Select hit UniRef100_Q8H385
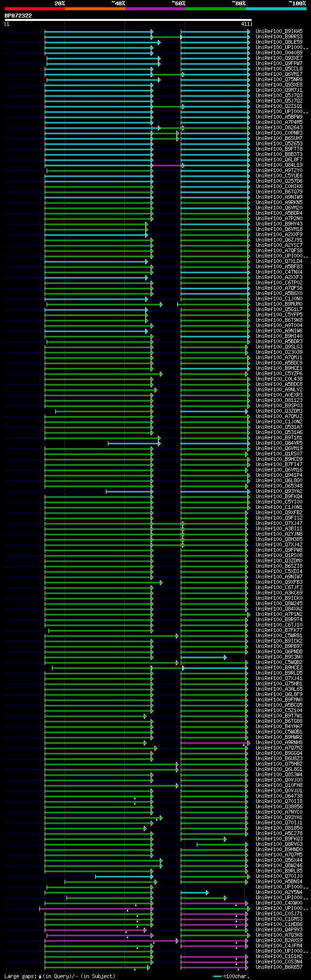The height and width of the screenshot is (980, 311). (x=279, y=539)
